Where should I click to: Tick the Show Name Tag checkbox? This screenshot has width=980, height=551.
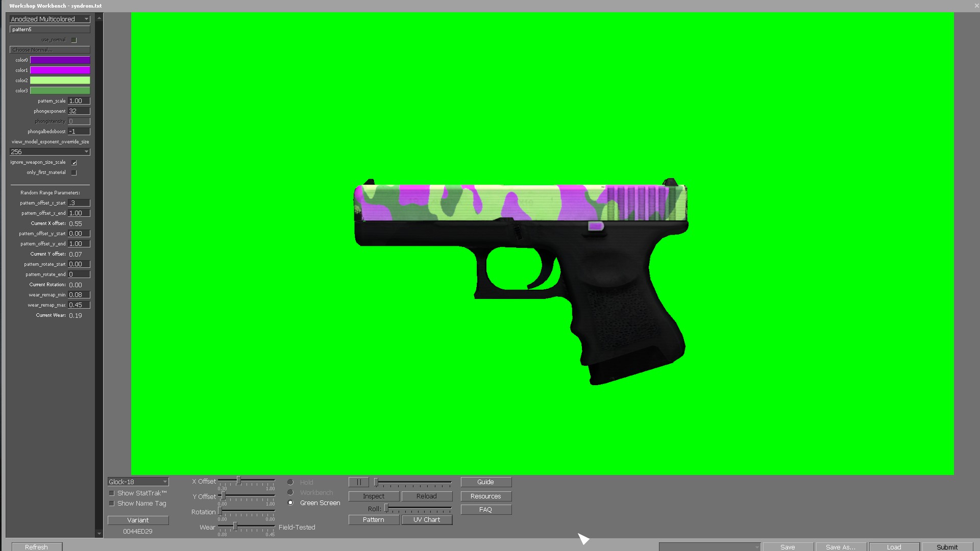coord(111,504)
